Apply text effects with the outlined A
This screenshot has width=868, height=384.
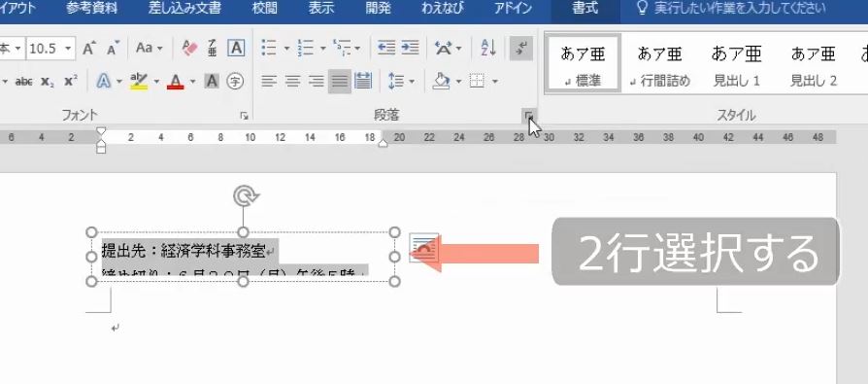tap(104, 82)
